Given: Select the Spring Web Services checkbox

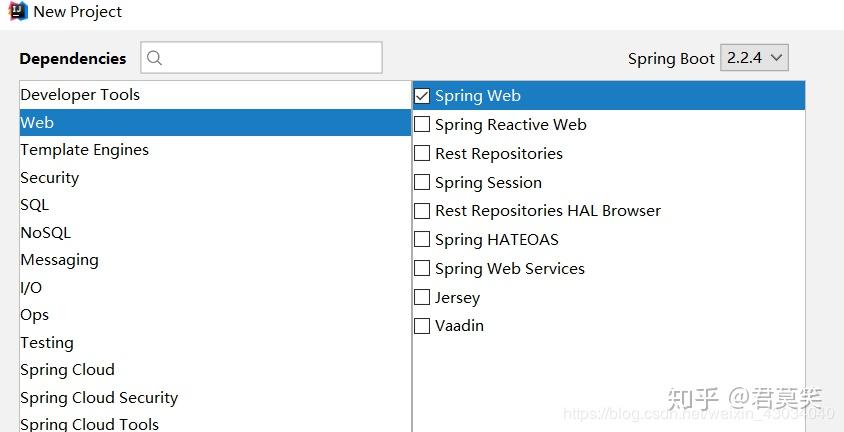Looking at the screenshot, I should pos(422,269).
